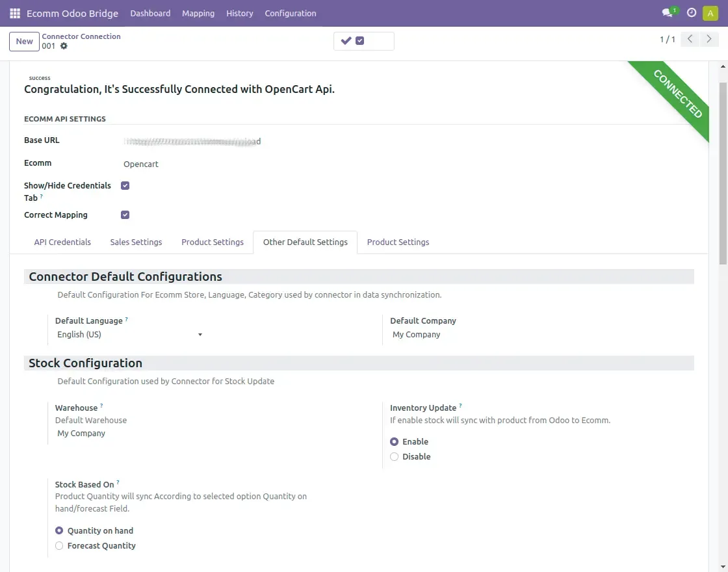
Task: Click the gear icon beside record 001
Action: pyautogui.click(x=64, y=46)
